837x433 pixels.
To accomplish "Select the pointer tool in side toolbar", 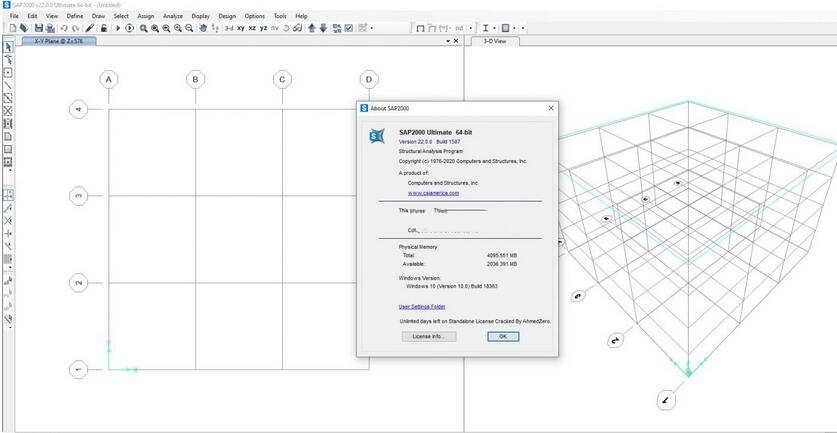I will pyautogui.click(x=8, y=46).
